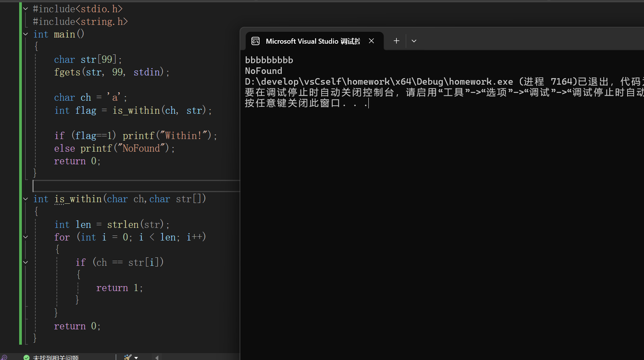Collapse the #include directives block
The image size is (644, 360).
26,8
